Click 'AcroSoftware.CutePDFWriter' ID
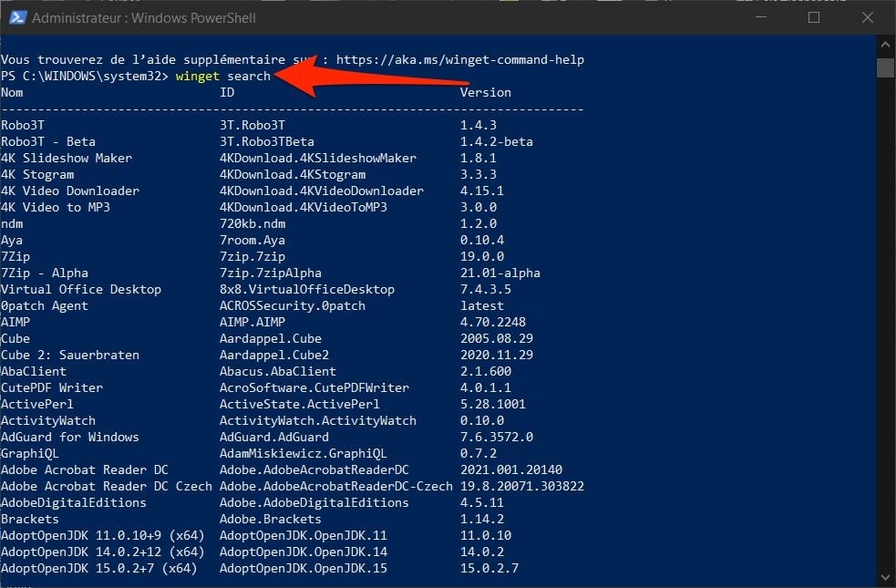The image size is (896, 588). [x=314, y=388]
